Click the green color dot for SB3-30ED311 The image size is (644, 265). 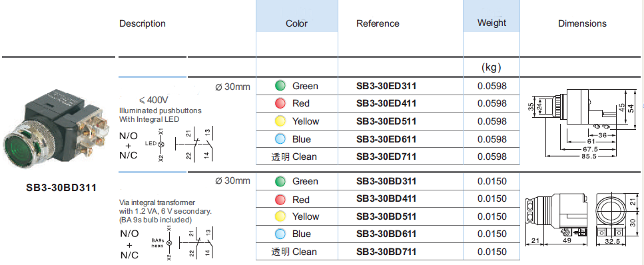click(280, 86)
